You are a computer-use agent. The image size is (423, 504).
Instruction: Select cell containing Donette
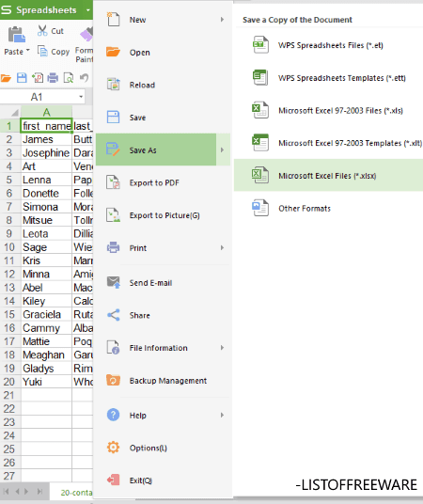pos(47,193)
